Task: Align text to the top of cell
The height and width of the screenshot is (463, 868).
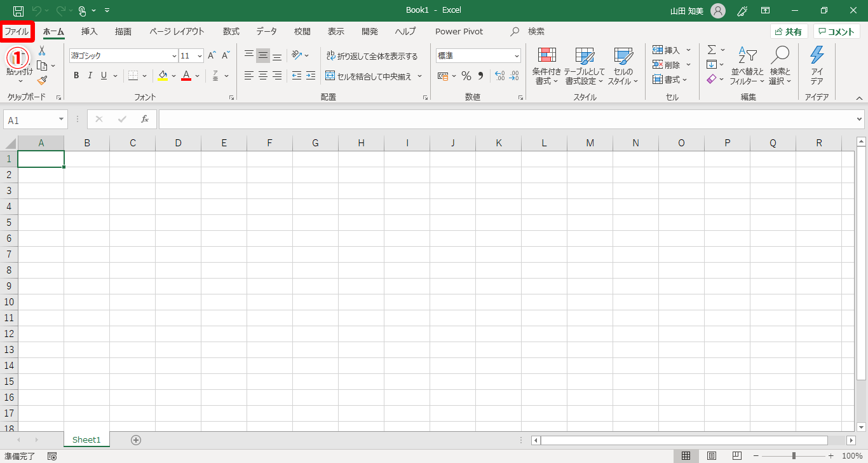Action: (249, 55)
